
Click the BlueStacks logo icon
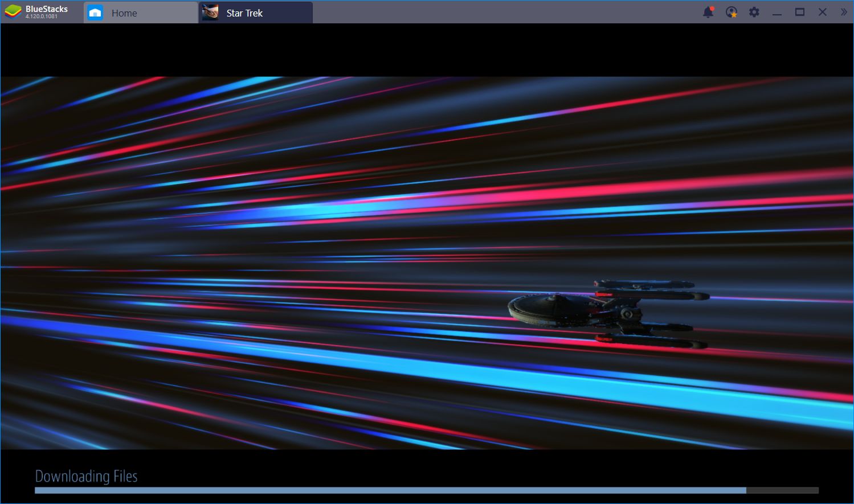tap(13, 11)
